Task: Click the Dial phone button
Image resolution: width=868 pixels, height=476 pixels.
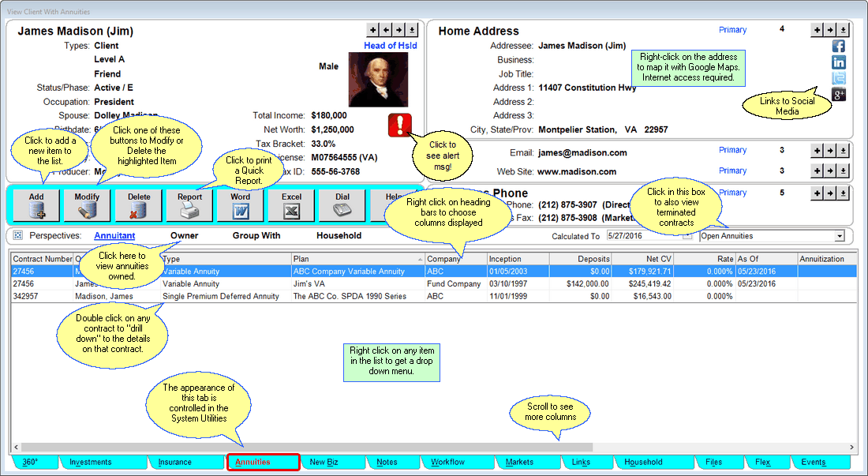Action: (x=342, y=204)
